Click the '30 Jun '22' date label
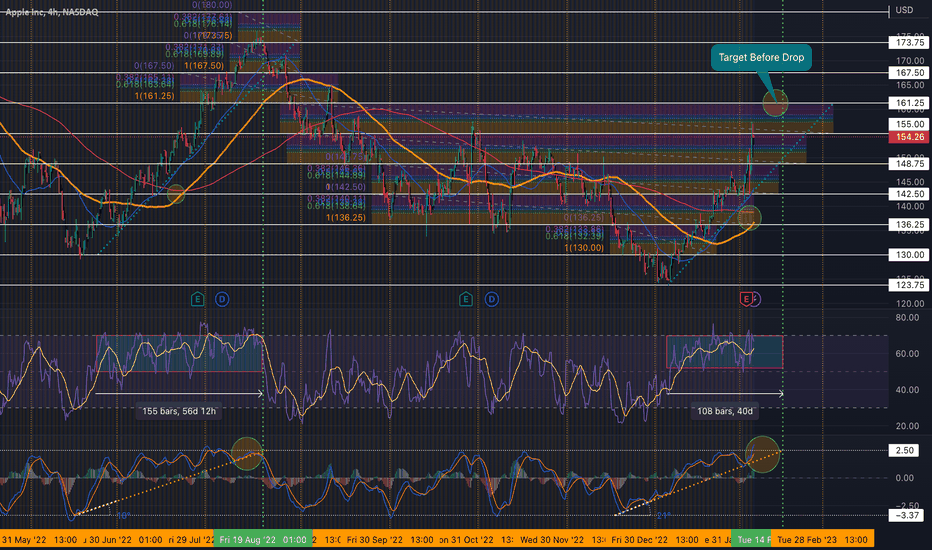Image resolution: width=932 pixels, height=550 pixels. pyautogui.click(x=110, y=540)
